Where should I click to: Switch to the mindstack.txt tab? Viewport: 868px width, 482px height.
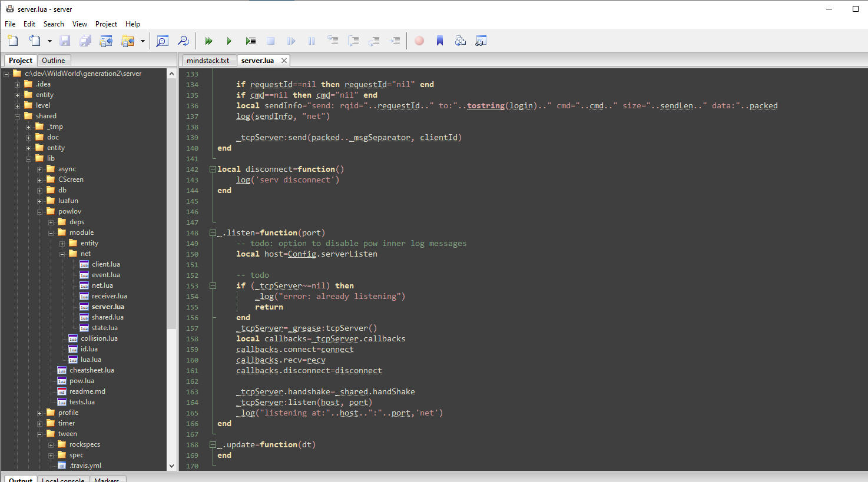[208, 61]
